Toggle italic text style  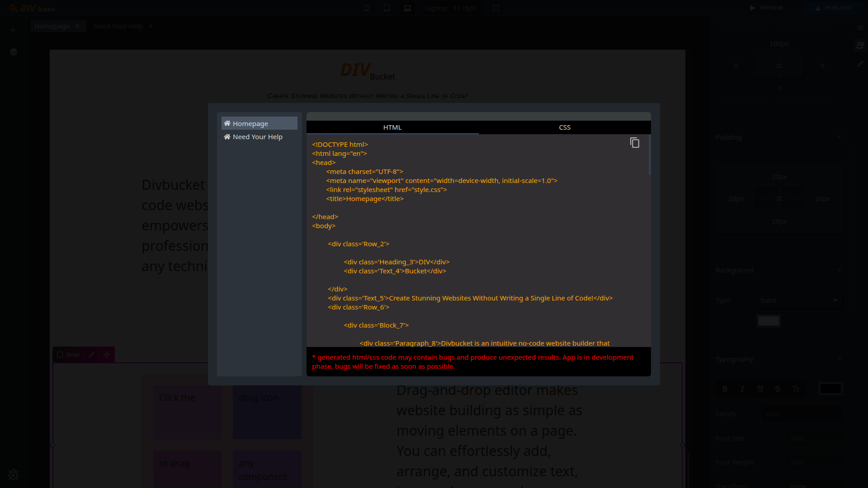pyautogui.click(x=742, y=389)
